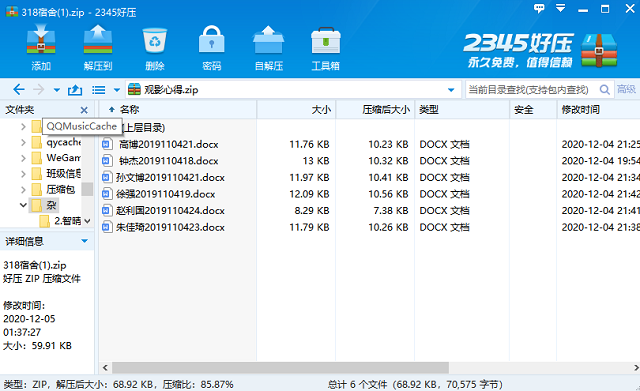Image resolution: width=640 pixels, height=391 pixels.
Task: Expand the 压缩包 folder node
Action: coord(23,189)
